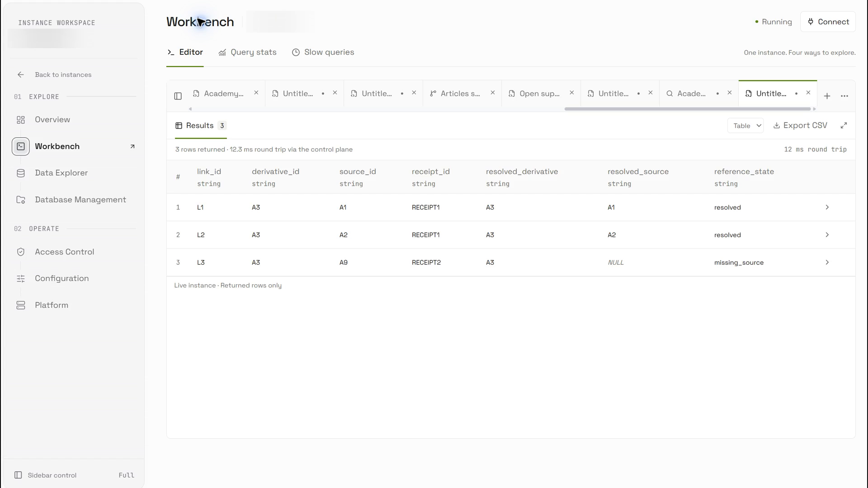Close the Articles tab

[493, 93]
